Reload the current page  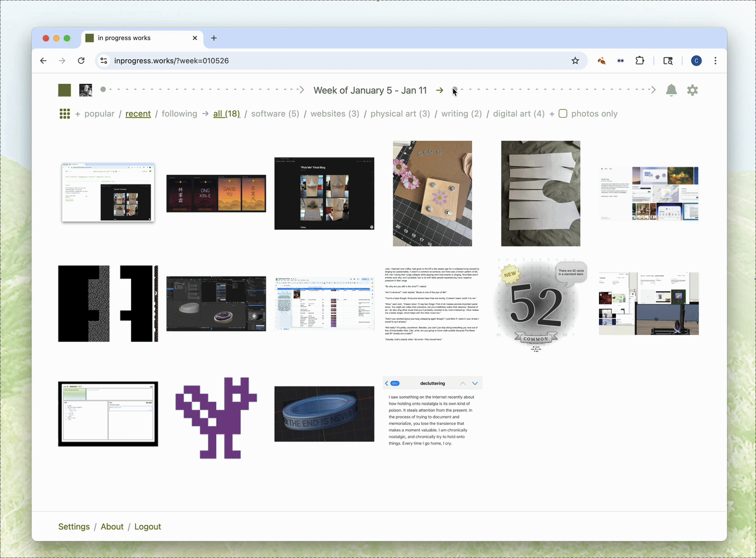[82, 61]
